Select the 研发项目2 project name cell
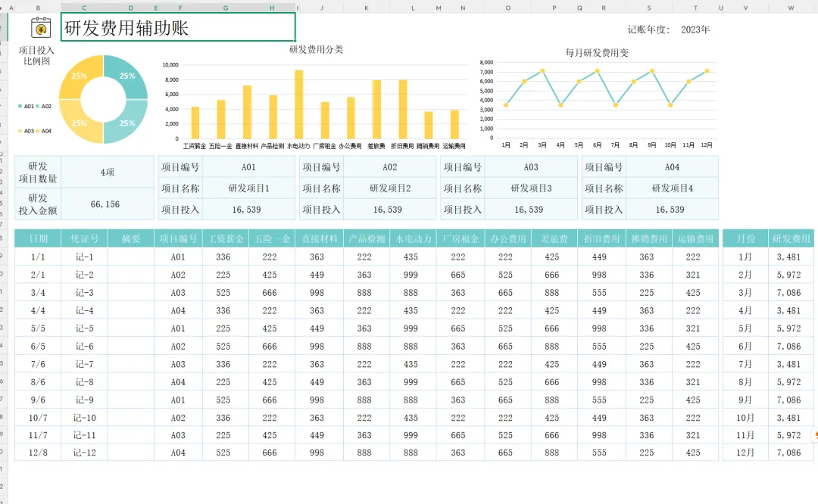 click(390, 188)
